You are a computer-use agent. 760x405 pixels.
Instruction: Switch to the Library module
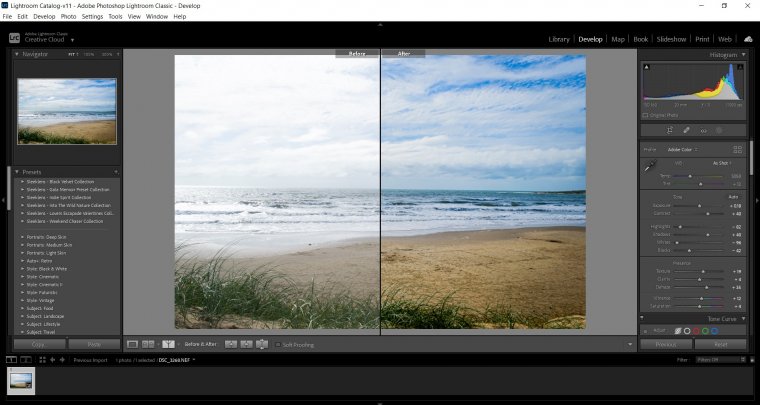point(559,39)
